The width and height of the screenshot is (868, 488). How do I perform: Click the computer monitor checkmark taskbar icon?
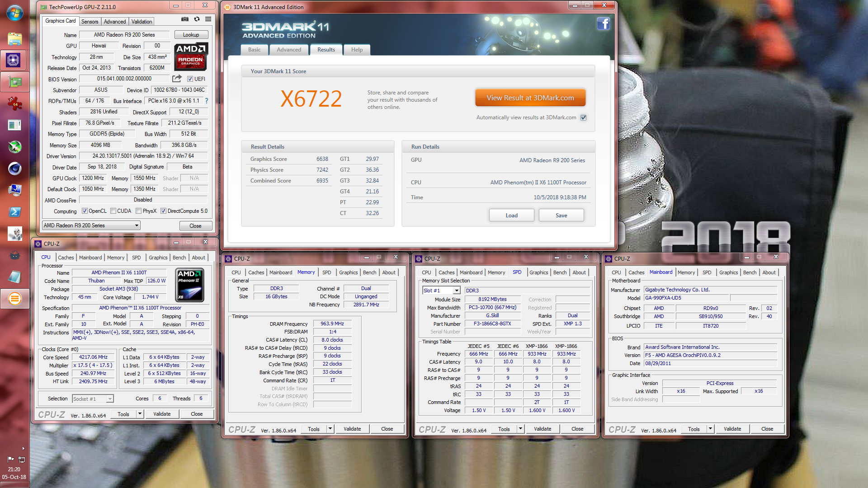14,190
